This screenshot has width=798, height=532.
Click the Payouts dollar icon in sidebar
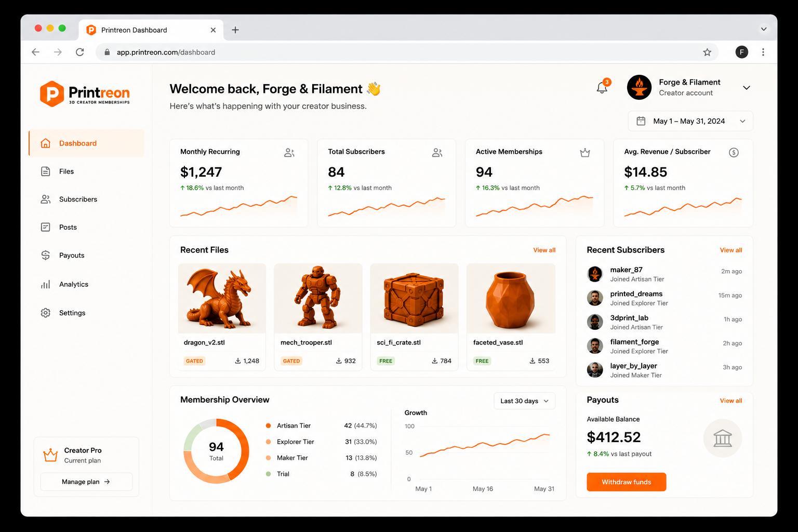tap(46, 255)
